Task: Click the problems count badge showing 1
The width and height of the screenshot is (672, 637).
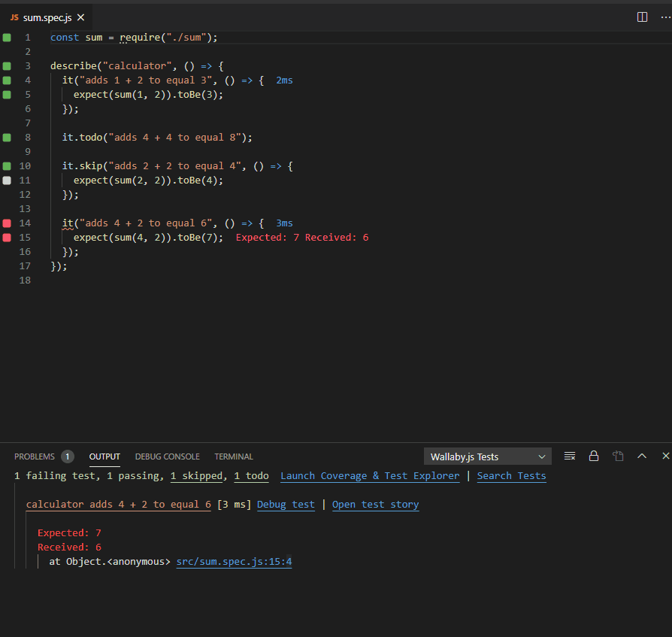Action: pos(68,457)
